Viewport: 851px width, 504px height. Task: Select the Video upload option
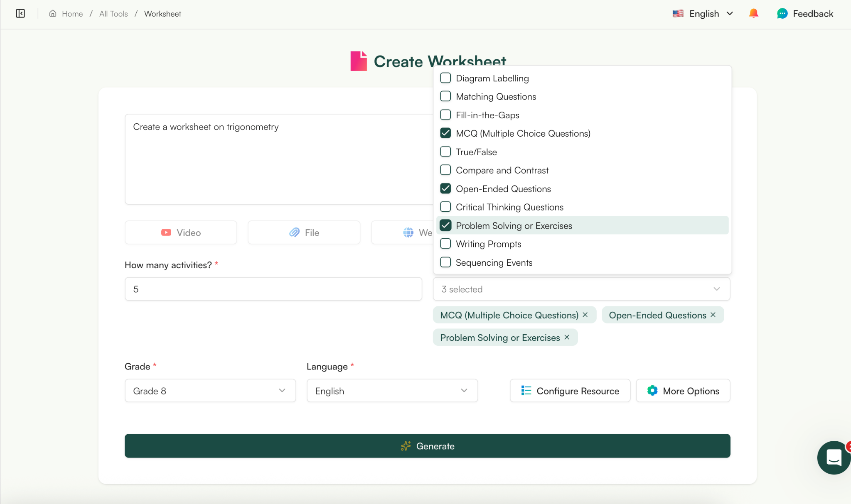click(x=180, y=232)
